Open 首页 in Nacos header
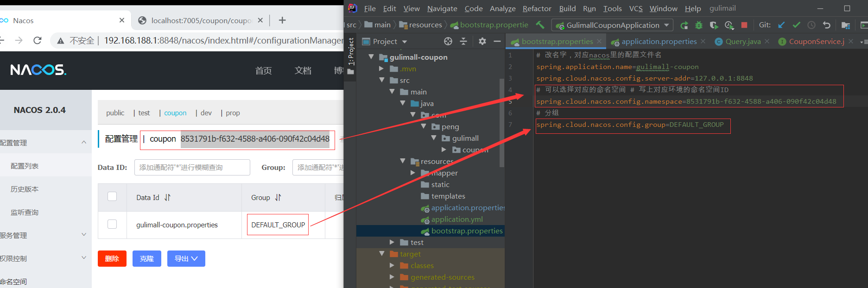868x288 pixels. (264, 70)
